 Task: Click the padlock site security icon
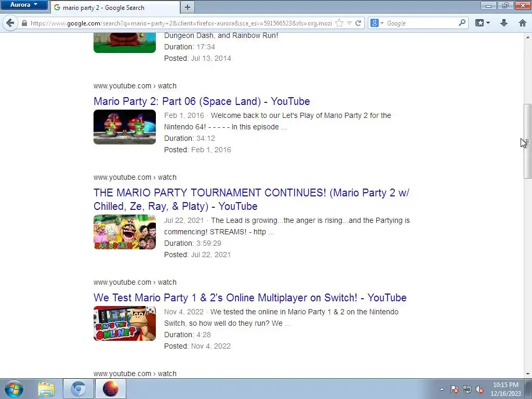point(24,23)
